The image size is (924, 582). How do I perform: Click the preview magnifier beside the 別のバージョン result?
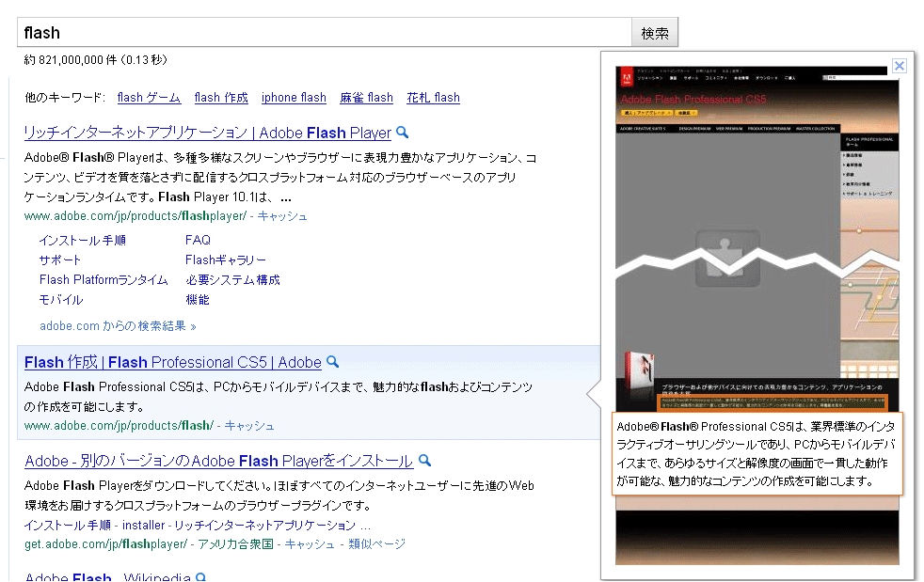pos(425,460)
